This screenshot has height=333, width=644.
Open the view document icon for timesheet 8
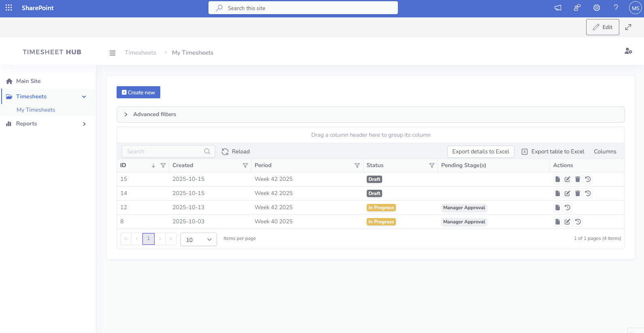[x=557, y=222]
